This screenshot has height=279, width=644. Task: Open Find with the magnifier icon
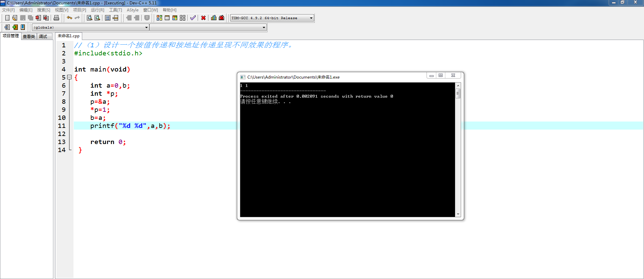point(89,18)
